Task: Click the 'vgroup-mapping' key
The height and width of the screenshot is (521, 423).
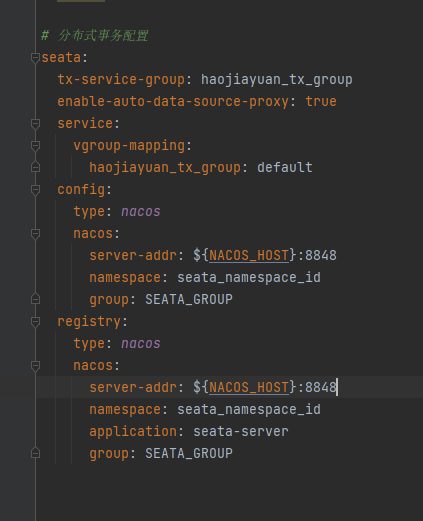Action: pos(129,146)
